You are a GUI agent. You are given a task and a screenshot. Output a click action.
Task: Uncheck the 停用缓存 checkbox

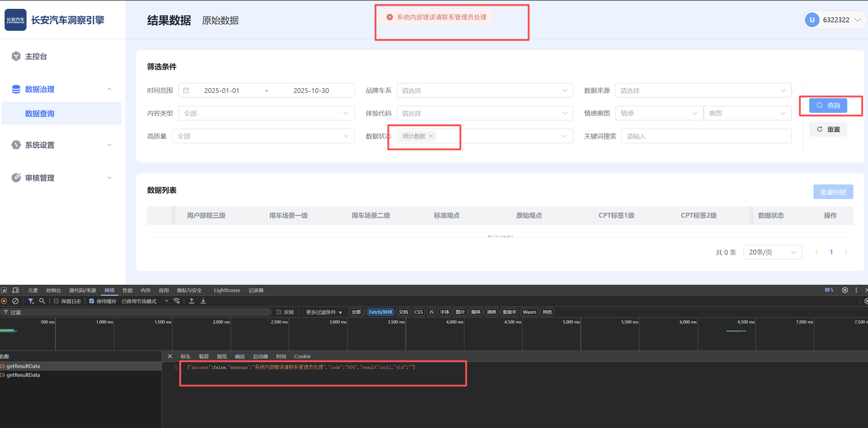click(x=92, y=301)
